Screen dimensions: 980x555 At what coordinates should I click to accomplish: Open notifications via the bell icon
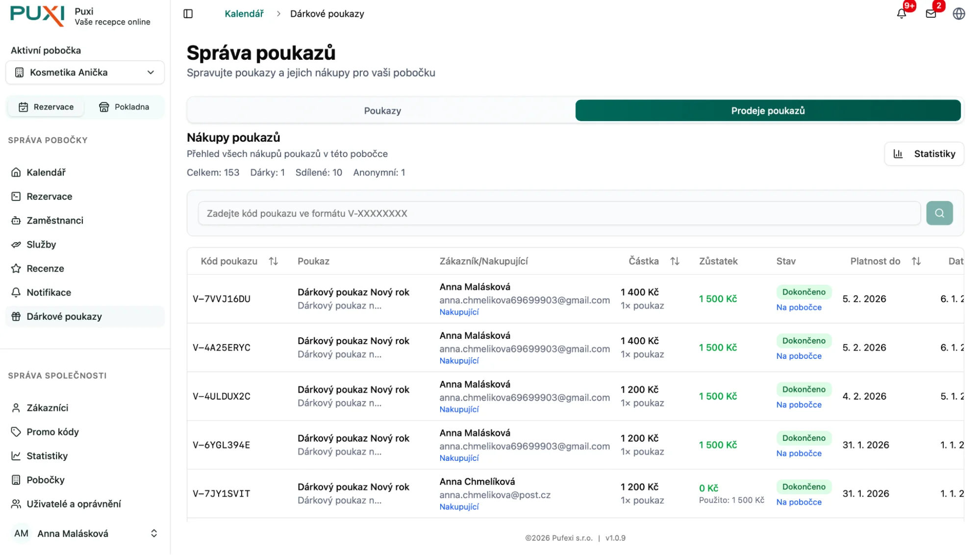coord(901,14)
